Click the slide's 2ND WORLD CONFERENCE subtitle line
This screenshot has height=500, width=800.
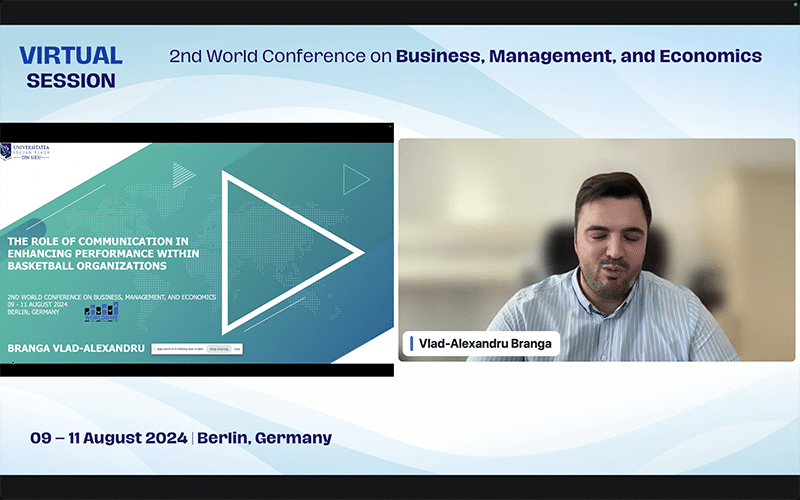coord(111,297)
